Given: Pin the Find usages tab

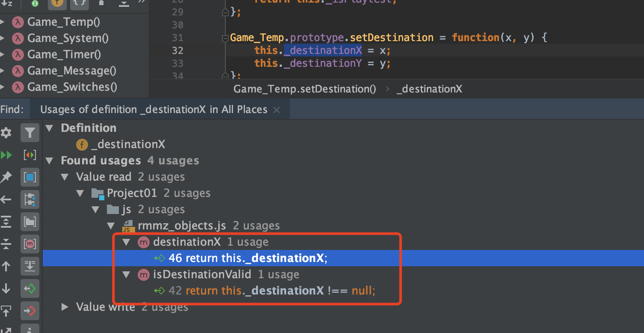Looking at the screenshot, I should click(6, 177).
